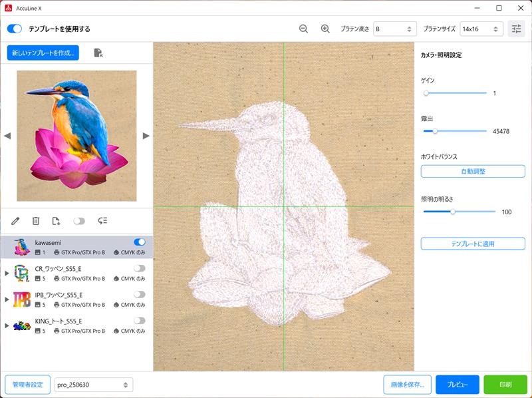Image resolution: width=532 pixels, height=398 pixels.
Task: Click the 自動調整 white balance button
Action: tap(473, 171)
